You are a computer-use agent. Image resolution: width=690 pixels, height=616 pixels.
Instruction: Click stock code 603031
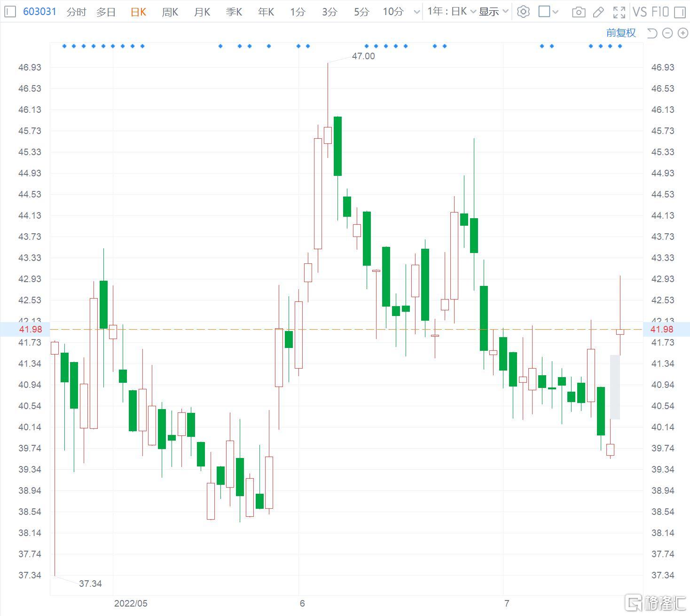click(39, 12)
